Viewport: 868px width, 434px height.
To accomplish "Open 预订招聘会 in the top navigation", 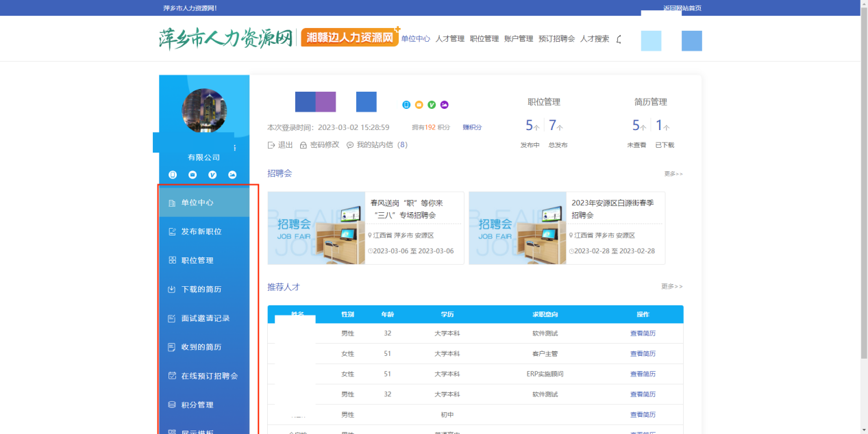I will point(556,39).
